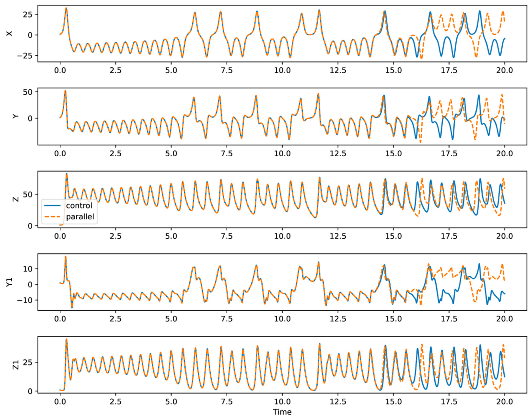Click the orange dashed line legend swatch
Image resolution: width=532 pixels, height=420 pixels.
[x=52, y=217]
